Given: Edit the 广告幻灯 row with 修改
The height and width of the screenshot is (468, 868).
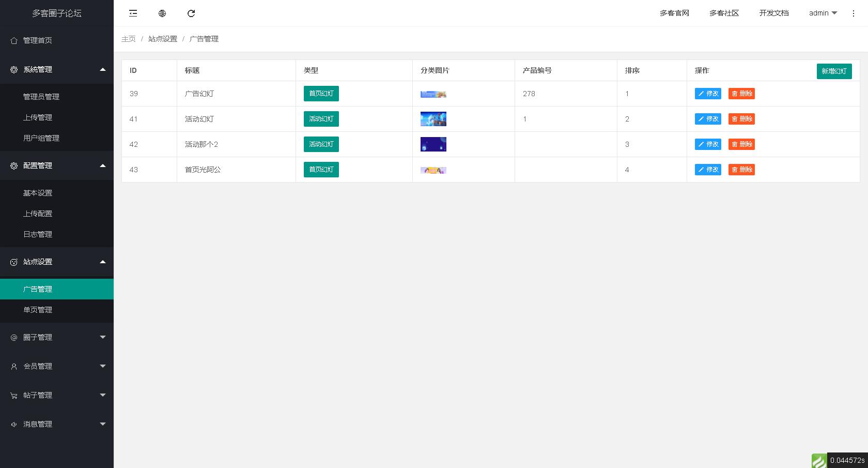Looking at the screenshot, I should click(708, 94).
